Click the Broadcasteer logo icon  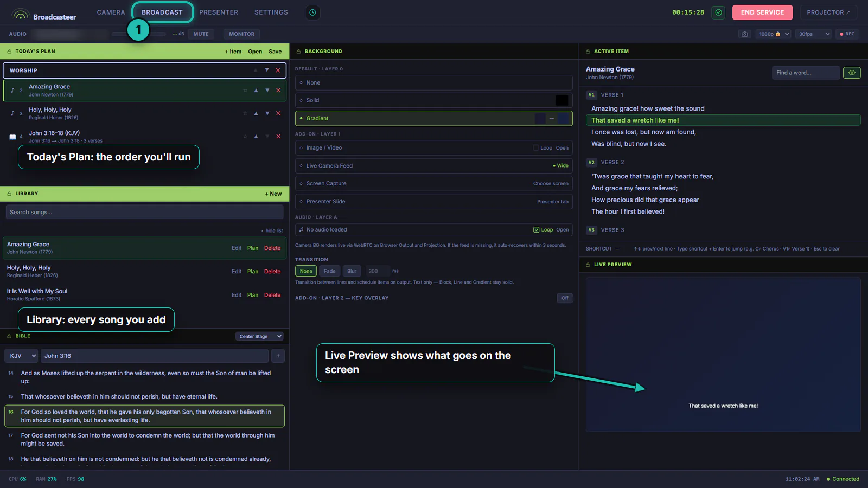(21, 15)
